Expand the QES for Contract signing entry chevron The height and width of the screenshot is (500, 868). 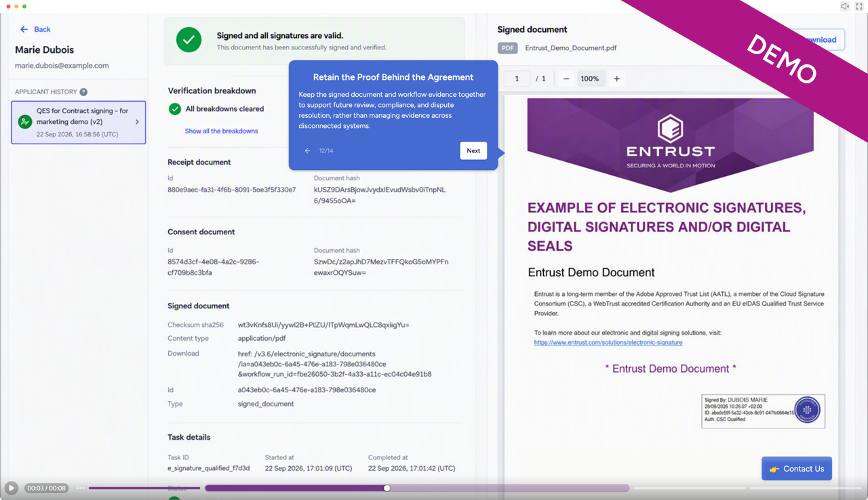137,122
